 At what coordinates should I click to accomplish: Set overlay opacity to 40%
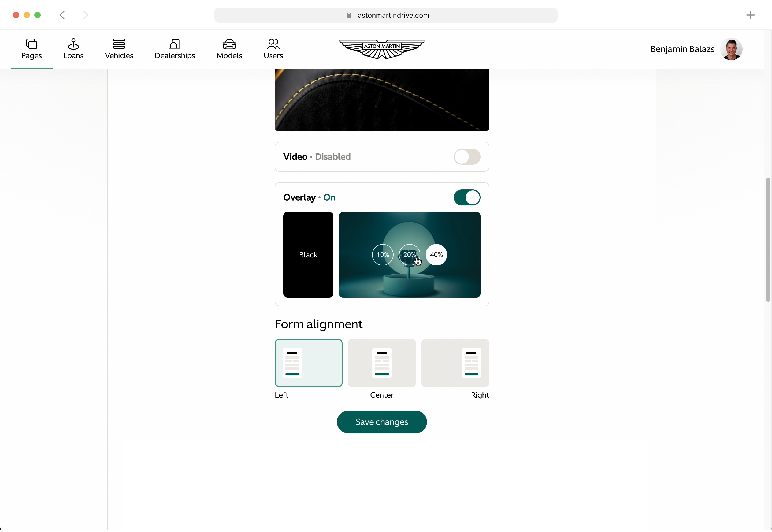point(436,255)
